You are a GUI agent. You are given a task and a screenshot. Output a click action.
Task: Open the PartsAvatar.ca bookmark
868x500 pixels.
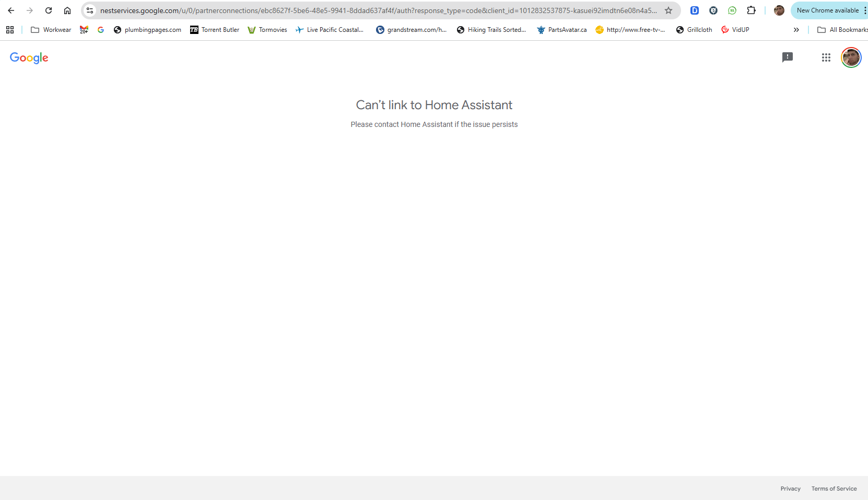562,30
